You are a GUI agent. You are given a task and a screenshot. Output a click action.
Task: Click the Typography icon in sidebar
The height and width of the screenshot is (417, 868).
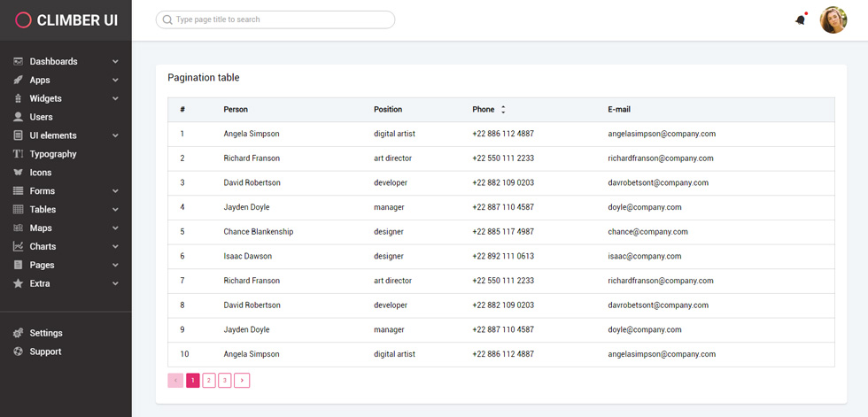click(x=19, y=154)
